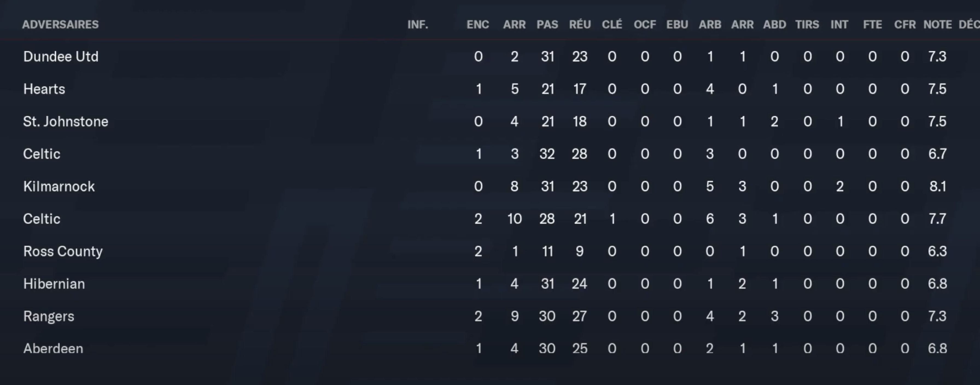The height and width of the screenshot is (385, 980).
Task: Click the ABD column header
Action: click(x=774, y=25)
